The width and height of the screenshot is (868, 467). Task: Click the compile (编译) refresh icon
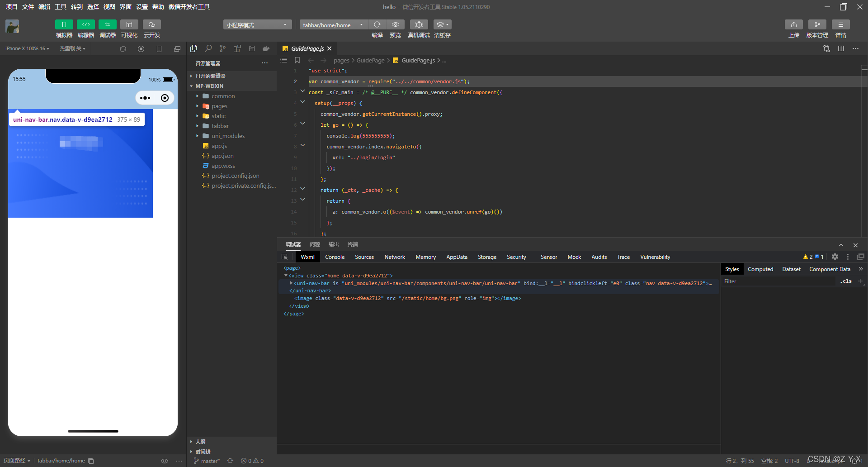point(377,24)
